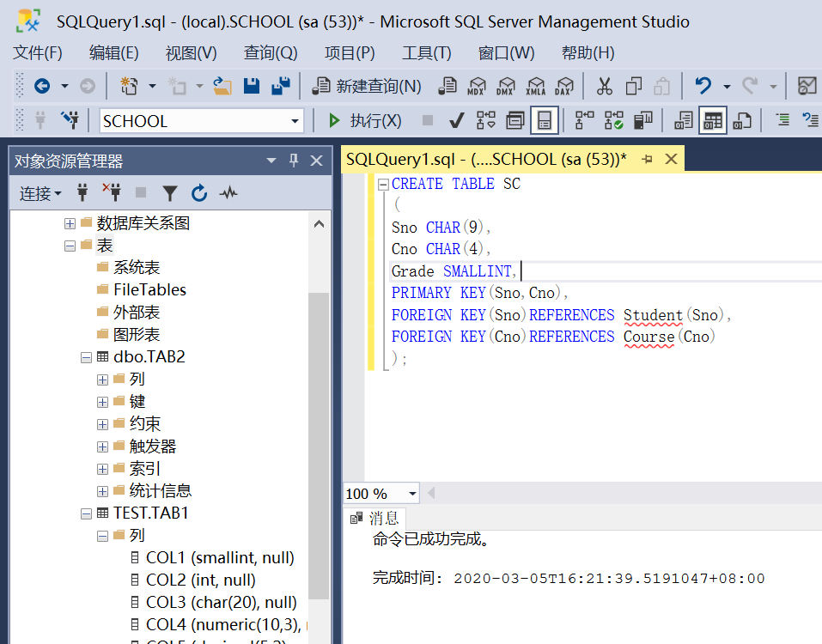Collapse the TEST.TAB1 table node
The height and width of the screenshot is (644, 822).
[x=86, y=513]
